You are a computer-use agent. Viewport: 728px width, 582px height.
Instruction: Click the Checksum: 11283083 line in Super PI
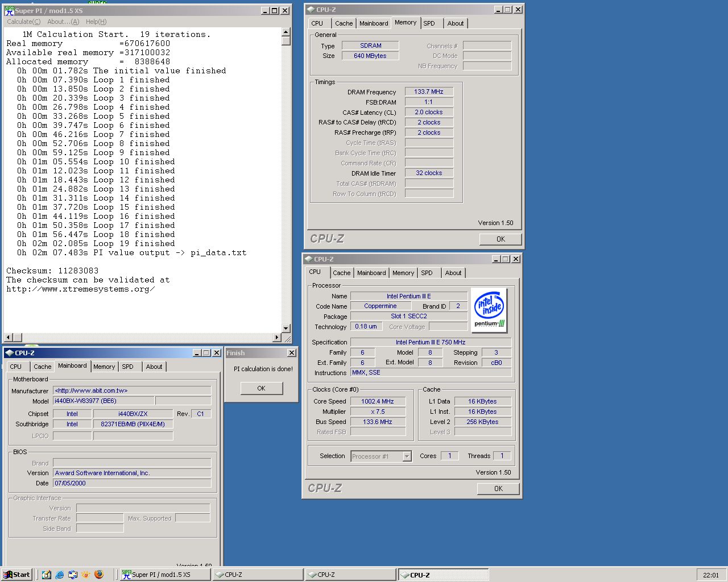coord(52,271)
